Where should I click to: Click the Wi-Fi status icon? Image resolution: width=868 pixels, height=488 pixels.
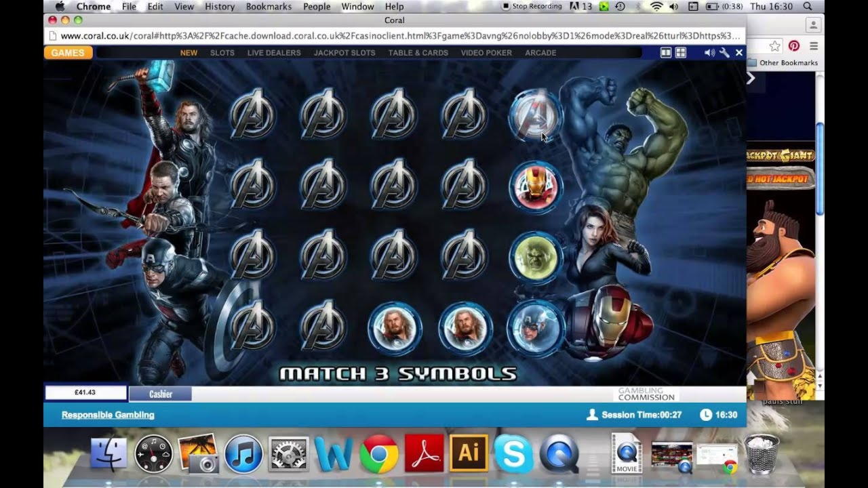[x=656, y=6]
